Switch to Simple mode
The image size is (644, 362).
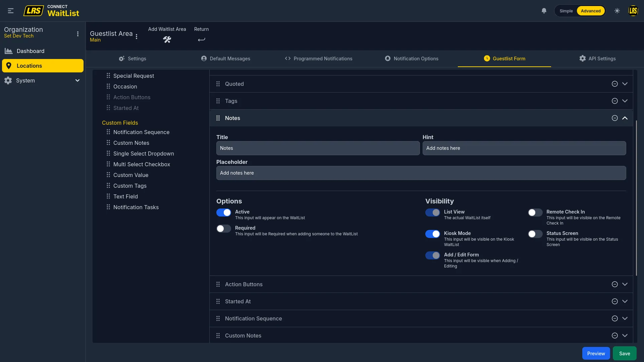[x=566, y=11]
